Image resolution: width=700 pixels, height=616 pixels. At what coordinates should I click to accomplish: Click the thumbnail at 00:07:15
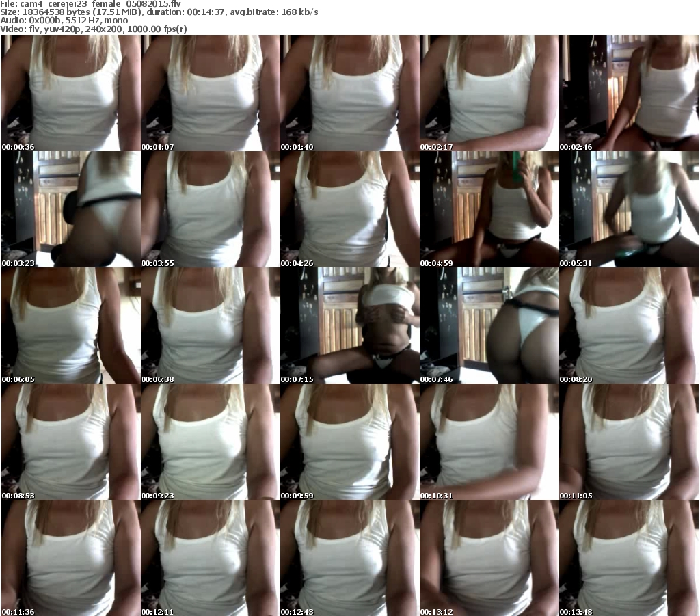pyautogui.click(x=349, y=325)
